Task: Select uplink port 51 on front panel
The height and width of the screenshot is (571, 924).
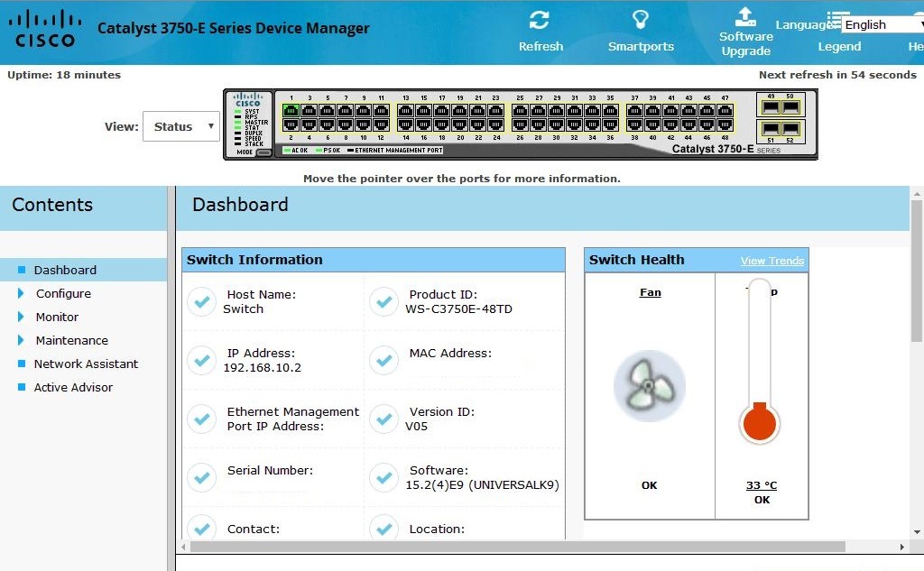Action: click(771, 129)
